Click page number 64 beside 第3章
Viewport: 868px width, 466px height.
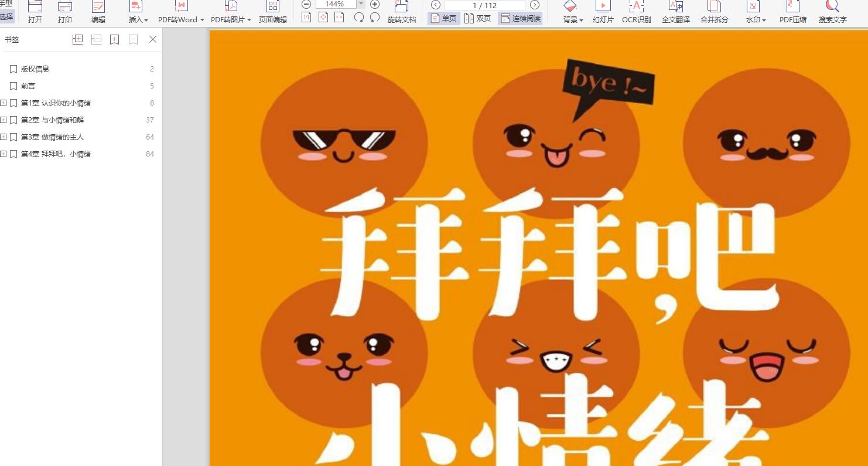150,137
